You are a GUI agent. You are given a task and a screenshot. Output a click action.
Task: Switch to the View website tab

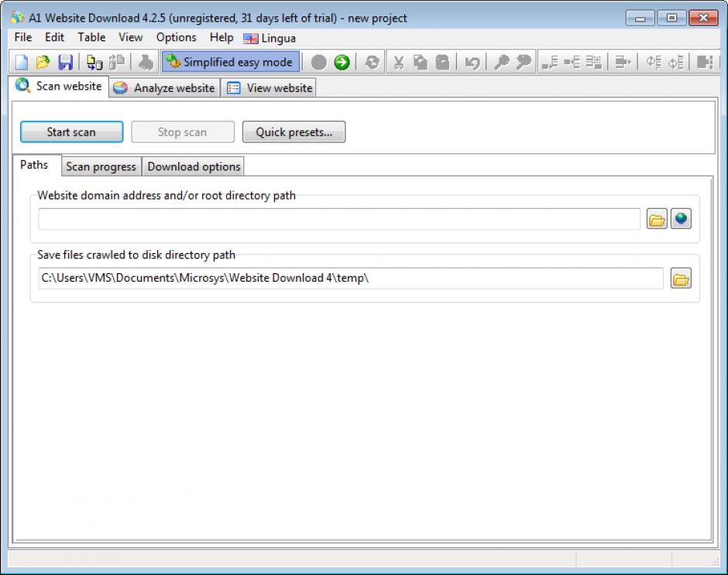tap(269, 87)
